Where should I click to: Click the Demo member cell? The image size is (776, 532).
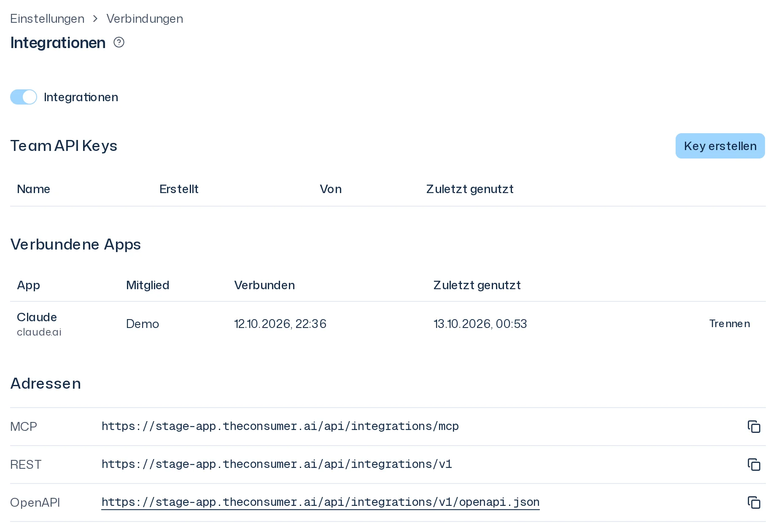pyautogui.click(x=143, y=324)
